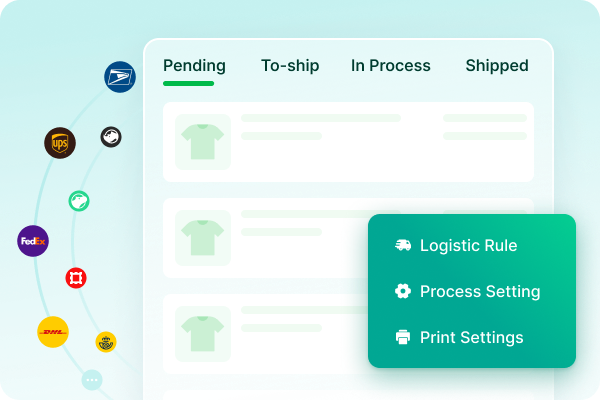Switch to the Pending tab
Screen dimensions: 600x400
coord(194,66)
